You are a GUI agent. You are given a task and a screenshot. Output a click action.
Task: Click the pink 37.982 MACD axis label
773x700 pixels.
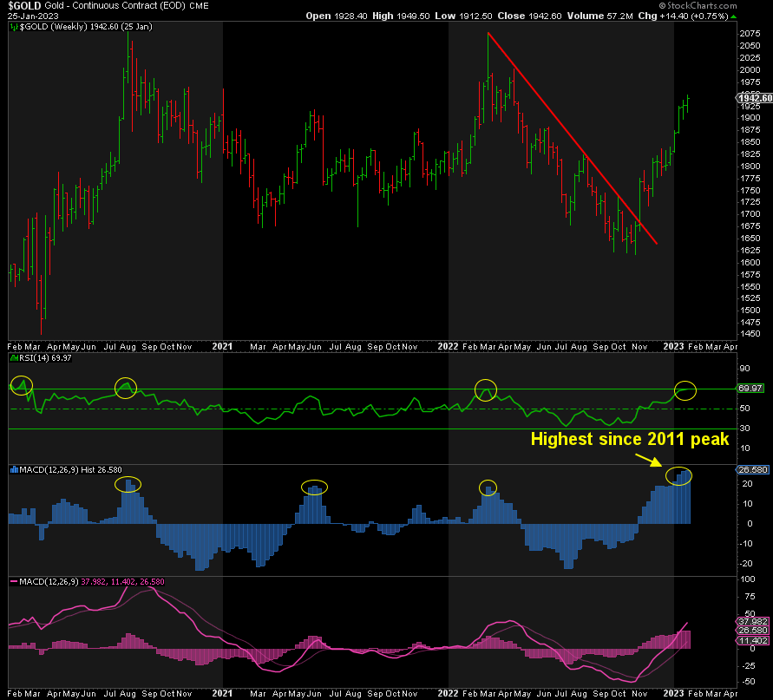750,620
